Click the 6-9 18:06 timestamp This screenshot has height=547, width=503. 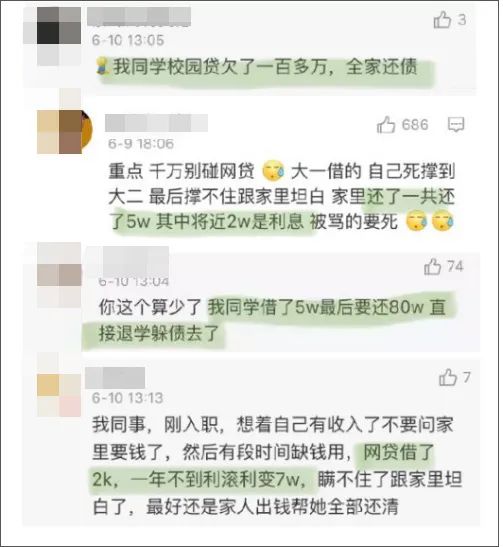click(141, 143)
